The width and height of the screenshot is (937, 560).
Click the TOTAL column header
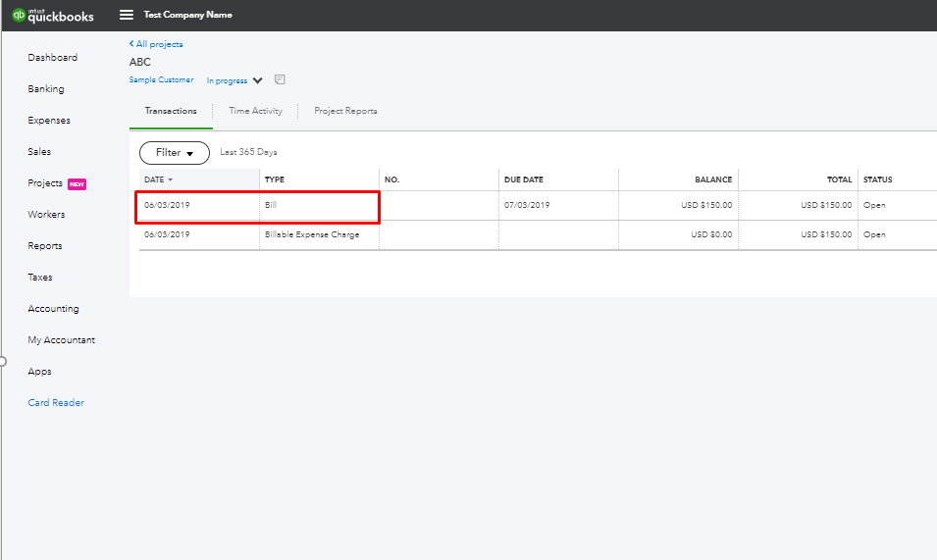tap(838, 180)
